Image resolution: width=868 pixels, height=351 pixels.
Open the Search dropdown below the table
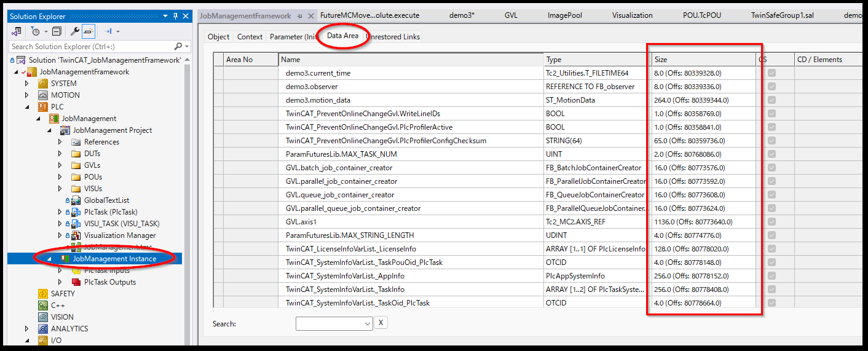(368, 323)
